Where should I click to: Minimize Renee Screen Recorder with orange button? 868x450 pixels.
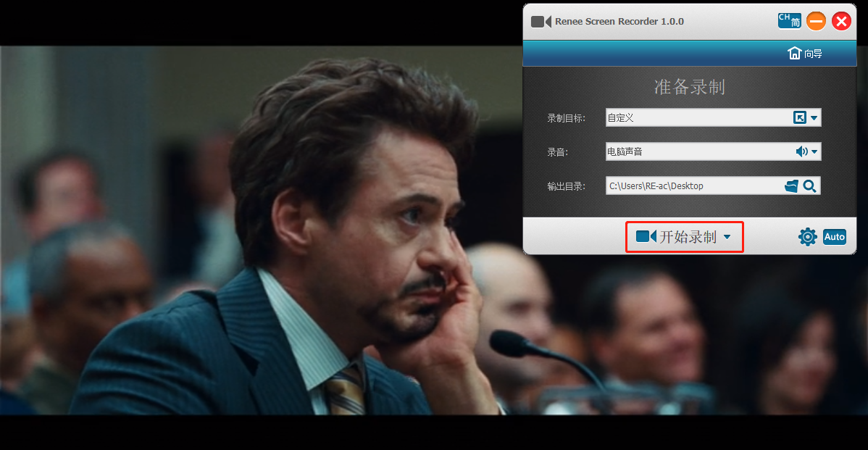(816, 21)
